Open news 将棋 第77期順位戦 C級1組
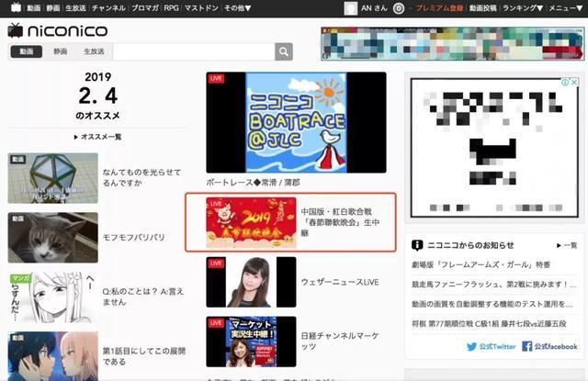 [489, 323]
